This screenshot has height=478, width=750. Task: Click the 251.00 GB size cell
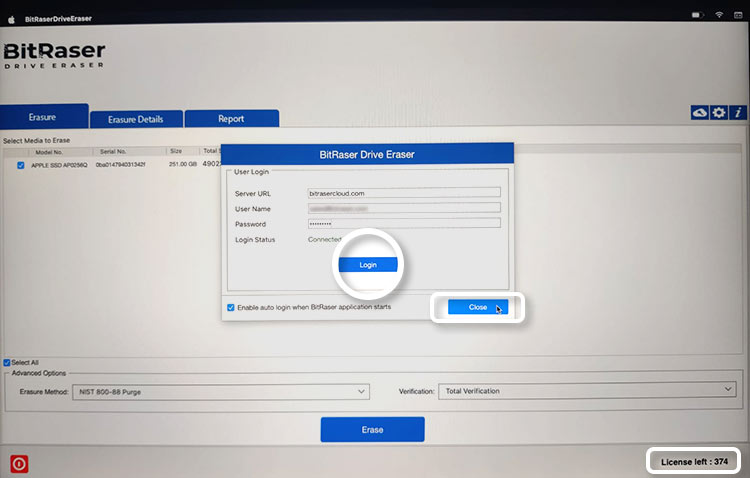point(183,164)
